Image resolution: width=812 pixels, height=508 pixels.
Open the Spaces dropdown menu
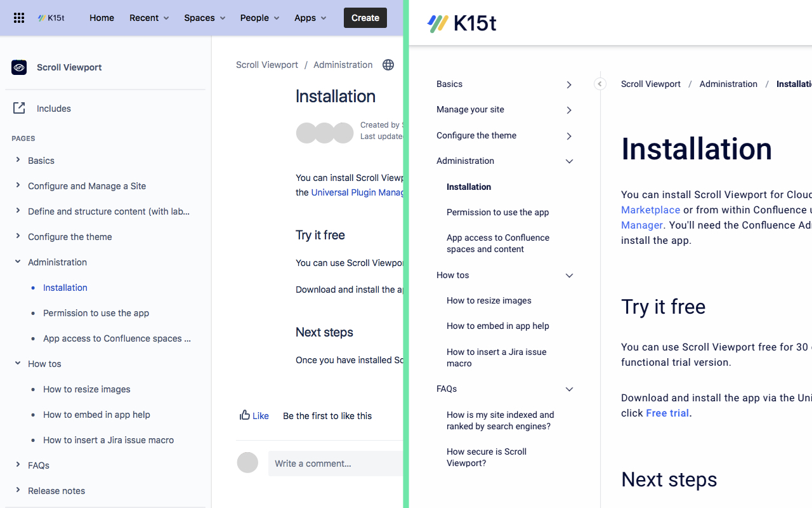(204, 18)
